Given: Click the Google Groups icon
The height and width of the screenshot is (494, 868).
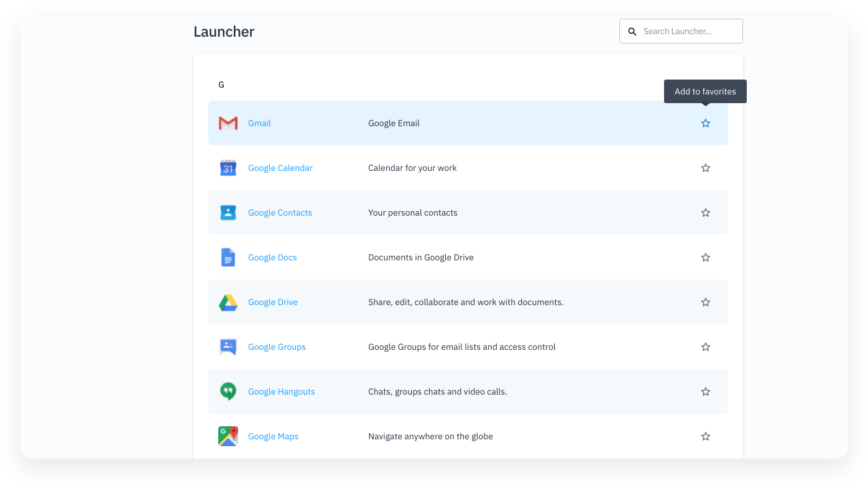Looking at the screenshot, I should point(228,347).
